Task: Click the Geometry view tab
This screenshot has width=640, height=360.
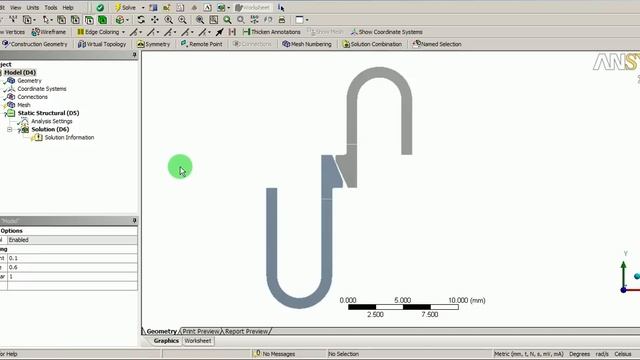Action: click(161, 331)
